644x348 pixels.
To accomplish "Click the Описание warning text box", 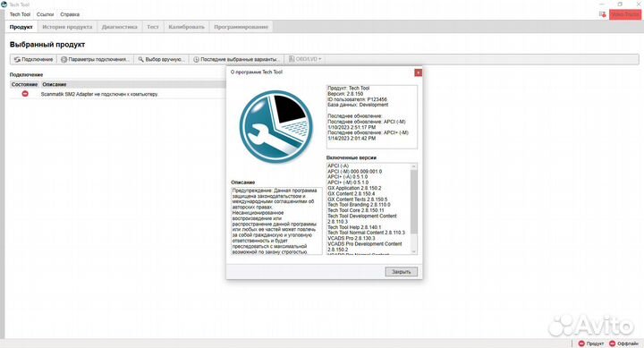I will (x=276, y=221).
